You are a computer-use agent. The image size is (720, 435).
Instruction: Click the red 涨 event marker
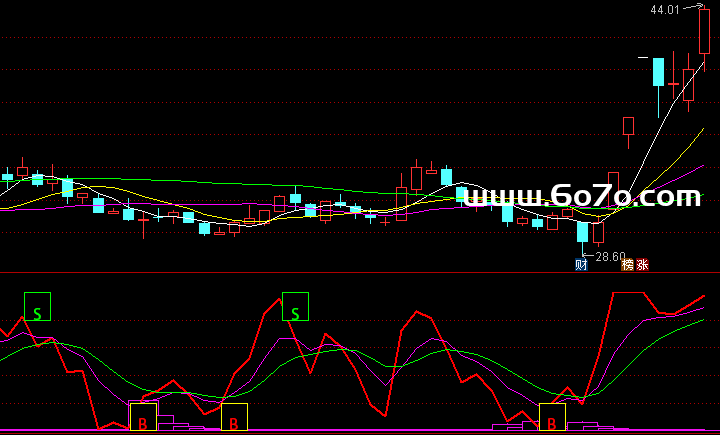[643, 265]
